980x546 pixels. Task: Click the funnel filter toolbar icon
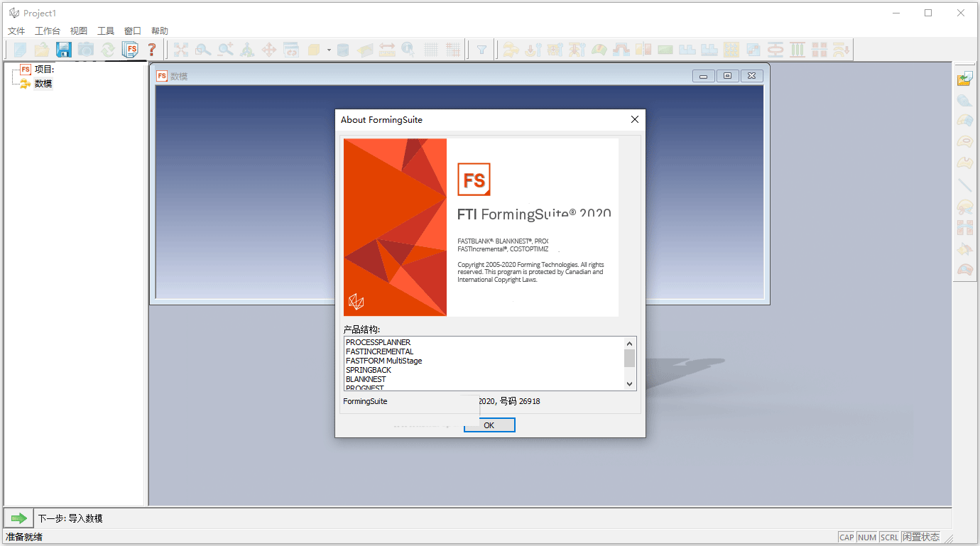click(x=482, y=49)
